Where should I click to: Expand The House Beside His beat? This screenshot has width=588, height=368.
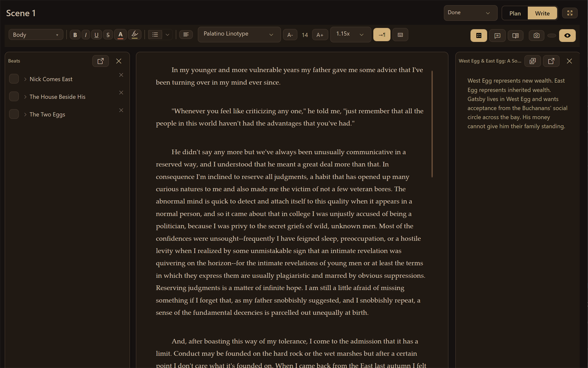(x=25, y=97)
